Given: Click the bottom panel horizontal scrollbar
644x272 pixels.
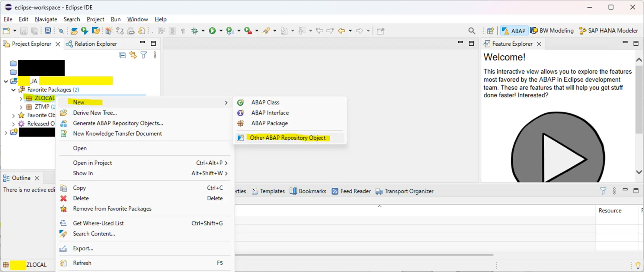Looking at the screenshot, I should 364,255.
